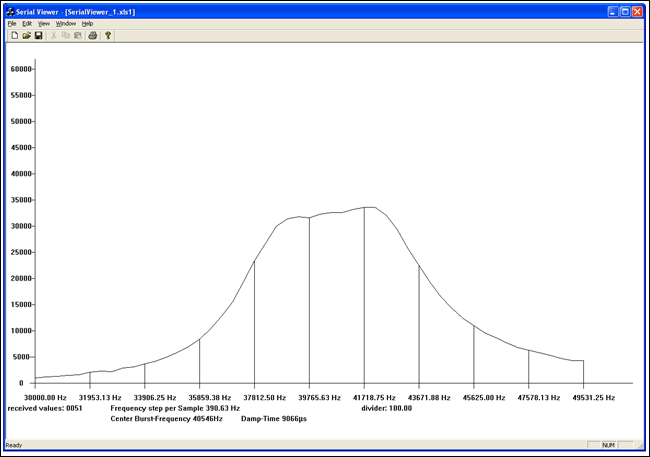Click the About help question-mark icon
650x457 pixels.
tap(108, 35)
